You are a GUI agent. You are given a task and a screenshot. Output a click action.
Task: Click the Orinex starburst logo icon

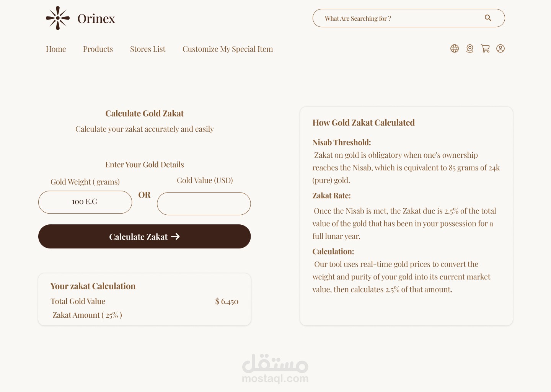pyautogui.click(x=58, y=18)
